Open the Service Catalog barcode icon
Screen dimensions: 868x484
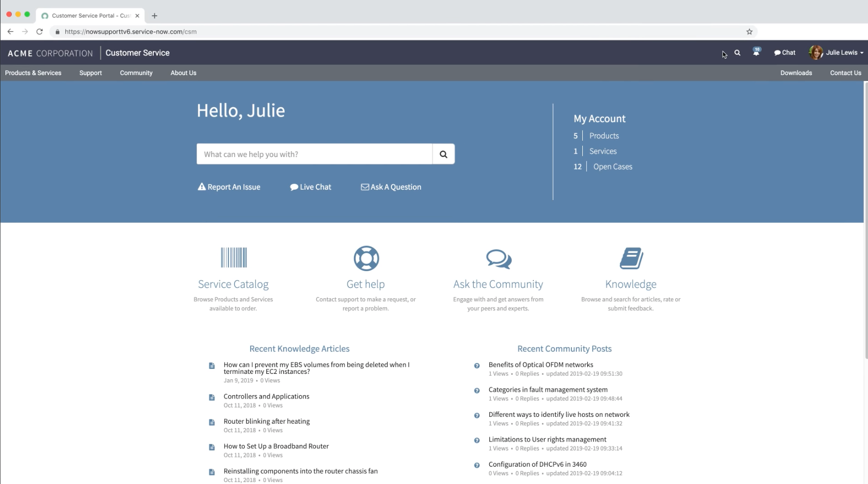pos(233,257)
